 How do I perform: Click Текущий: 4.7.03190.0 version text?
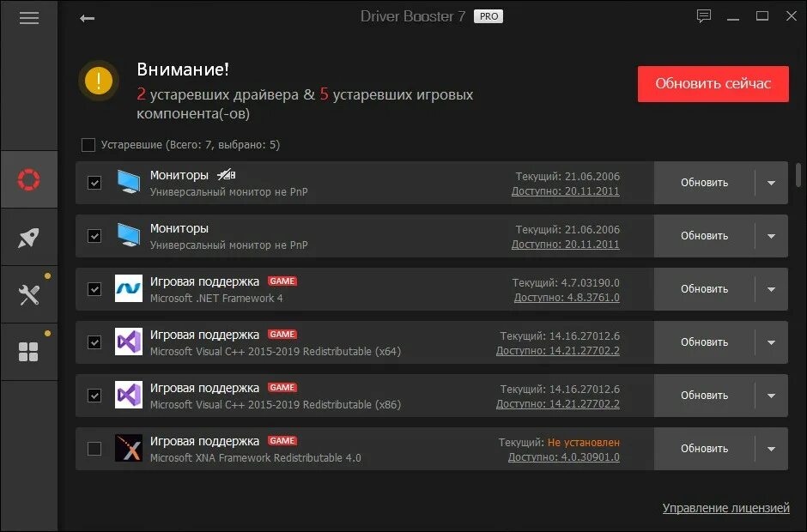[566, 282]
